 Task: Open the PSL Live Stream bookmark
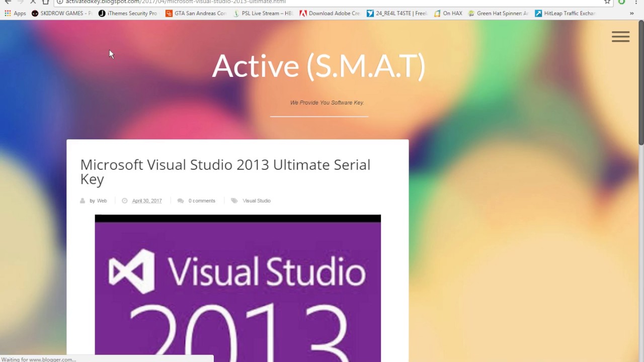pyautogui.click(x=263, y=14)
